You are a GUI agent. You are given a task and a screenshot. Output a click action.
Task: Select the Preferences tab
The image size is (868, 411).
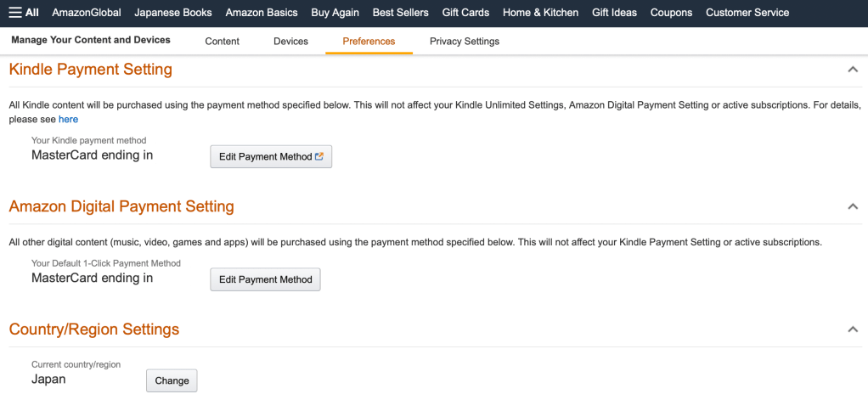tap(369, 41)
